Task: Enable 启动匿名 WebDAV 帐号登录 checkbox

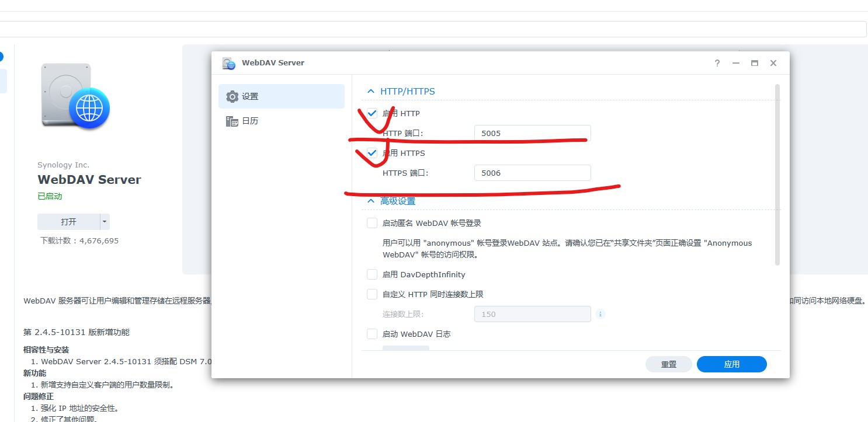Action: click(x=372, y=223)
